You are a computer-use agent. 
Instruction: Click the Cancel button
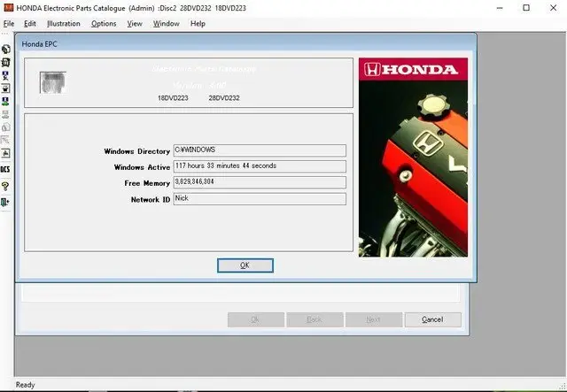432,319
